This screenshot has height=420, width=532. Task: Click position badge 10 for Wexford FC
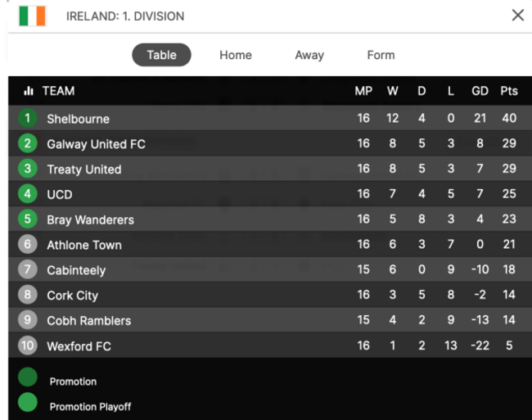[28, 345]
